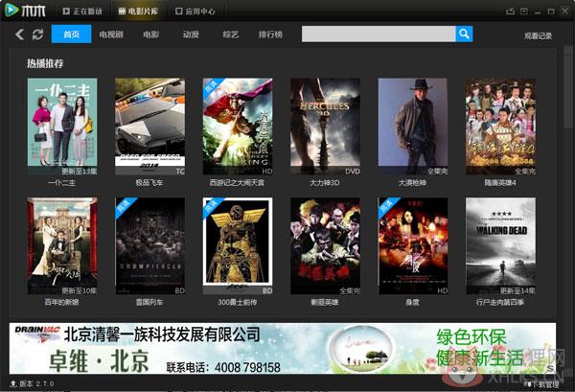Go back using the left arrow icon
Screen dimensions: 575x392
point(20,35)
